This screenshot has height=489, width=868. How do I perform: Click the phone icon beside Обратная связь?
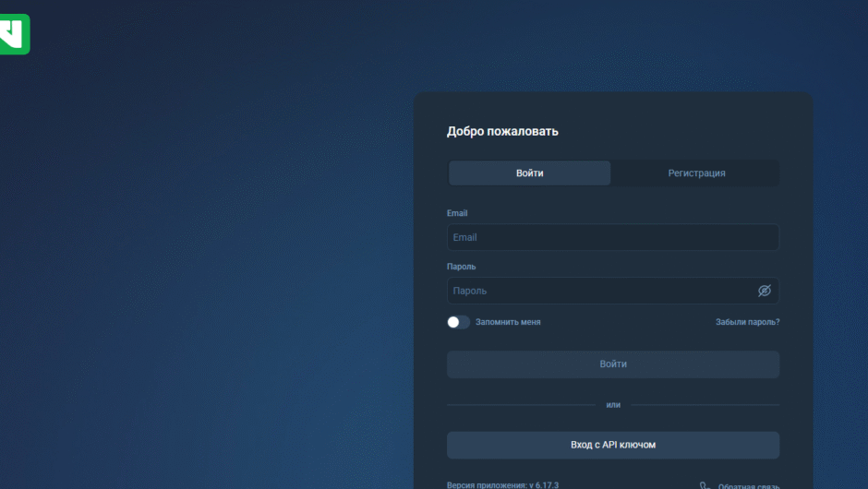pyautogui.click(x=705, y=485)
